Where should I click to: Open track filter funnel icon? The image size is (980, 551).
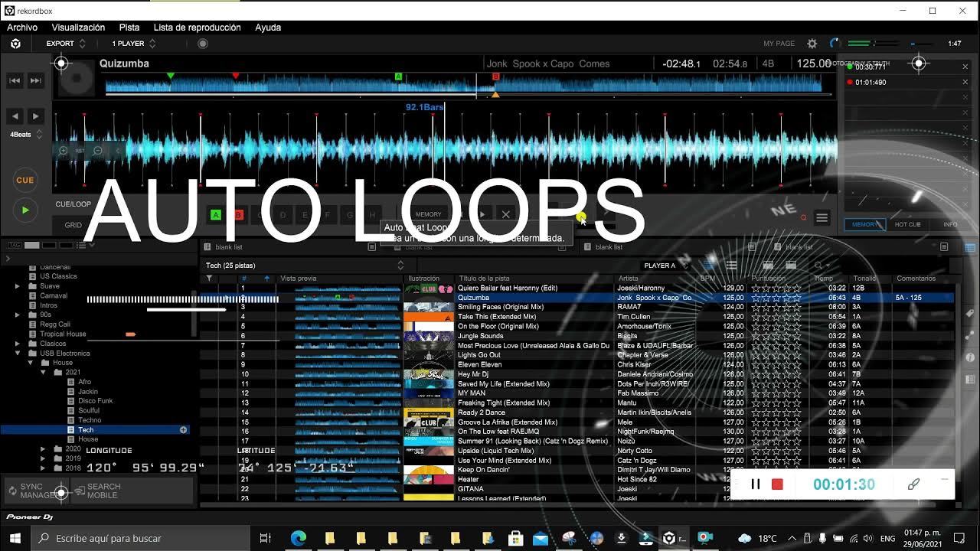click(x=209, y=279)
